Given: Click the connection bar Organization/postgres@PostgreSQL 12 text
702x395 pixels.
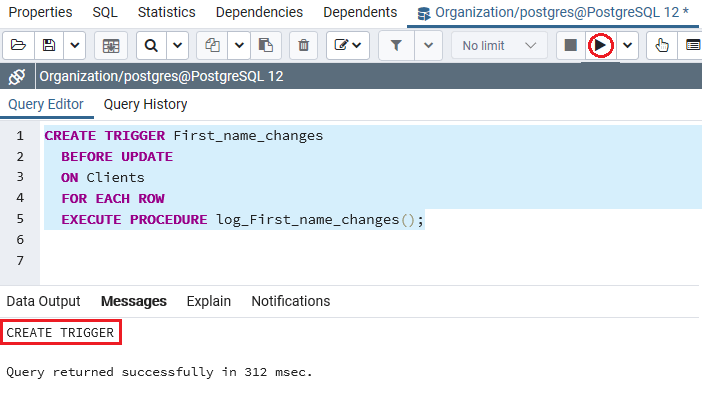Looking at the screenshot, I should pos(161,77).
